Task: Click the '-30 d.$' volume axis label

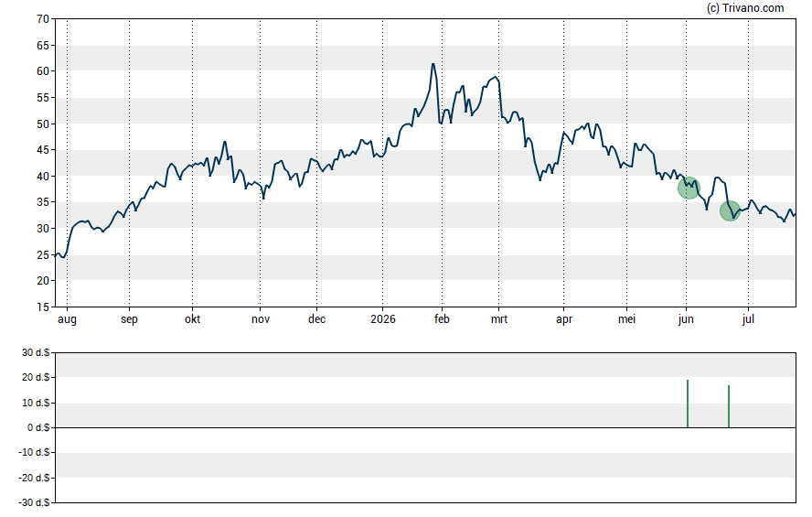Action: coord(34,503)
